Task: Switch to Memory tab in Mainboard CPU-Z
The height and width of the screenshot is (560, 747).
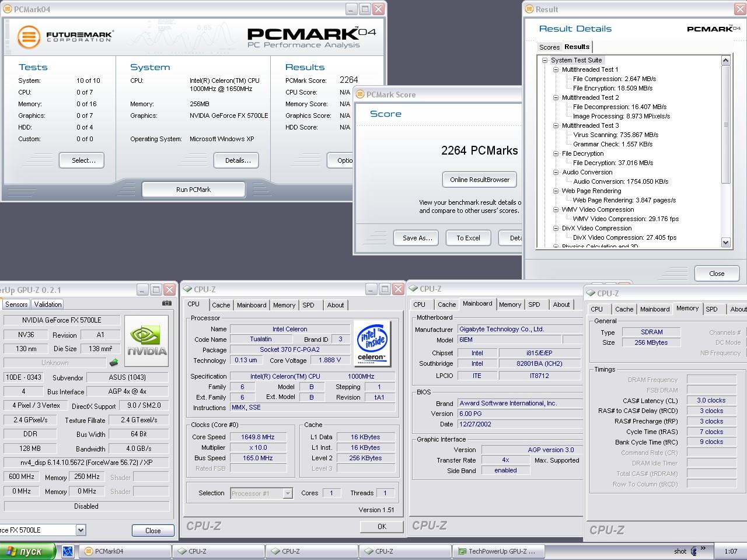Action: (510, 304)
